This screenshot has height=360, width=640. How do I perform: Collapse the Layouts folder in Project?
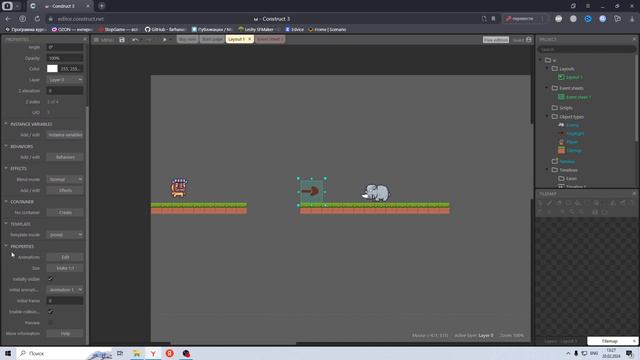click(547, 69)
